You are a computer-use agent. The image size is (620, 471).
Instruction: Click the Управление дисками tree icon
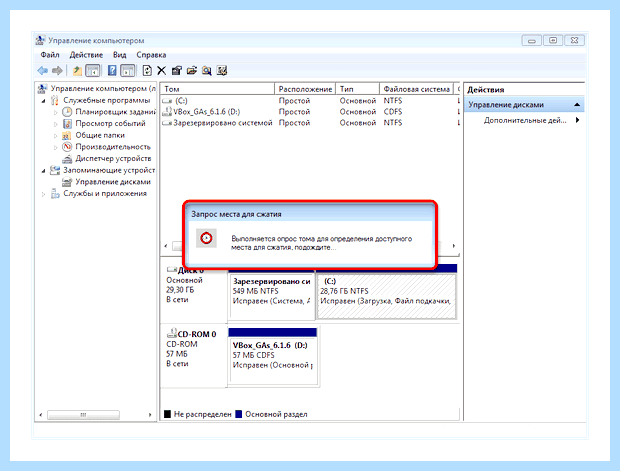tap(67, 182)
